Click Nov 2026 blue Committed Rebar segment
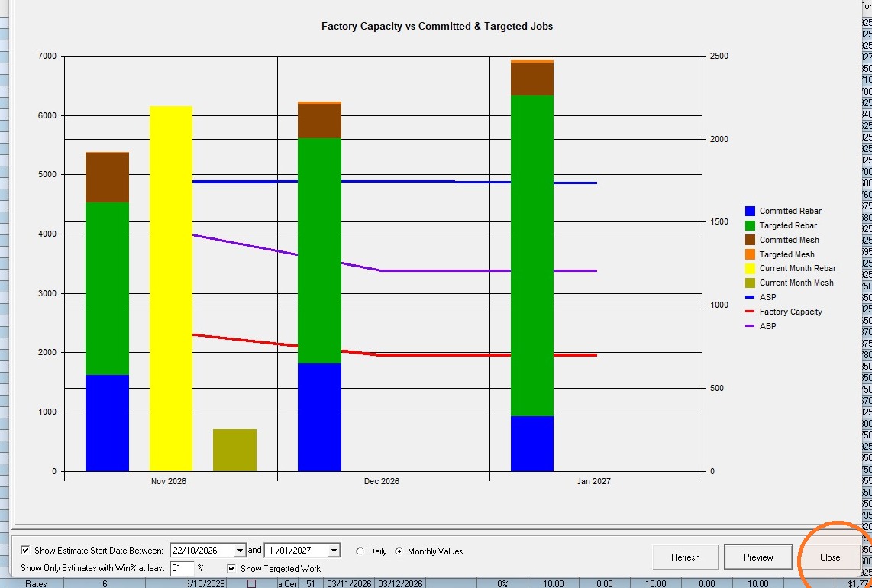The height and width of the screenshot is (588, 872). (x=108, y=423)
